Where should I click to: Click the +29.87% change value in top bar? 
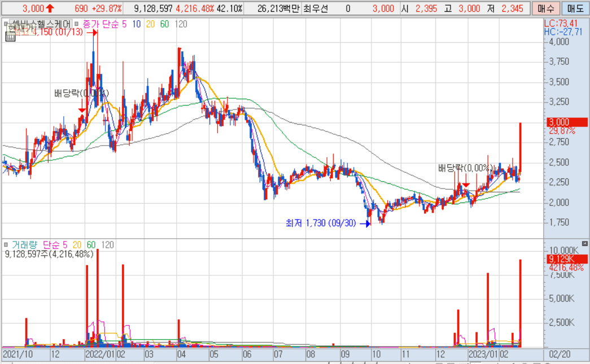click(107, 8)
